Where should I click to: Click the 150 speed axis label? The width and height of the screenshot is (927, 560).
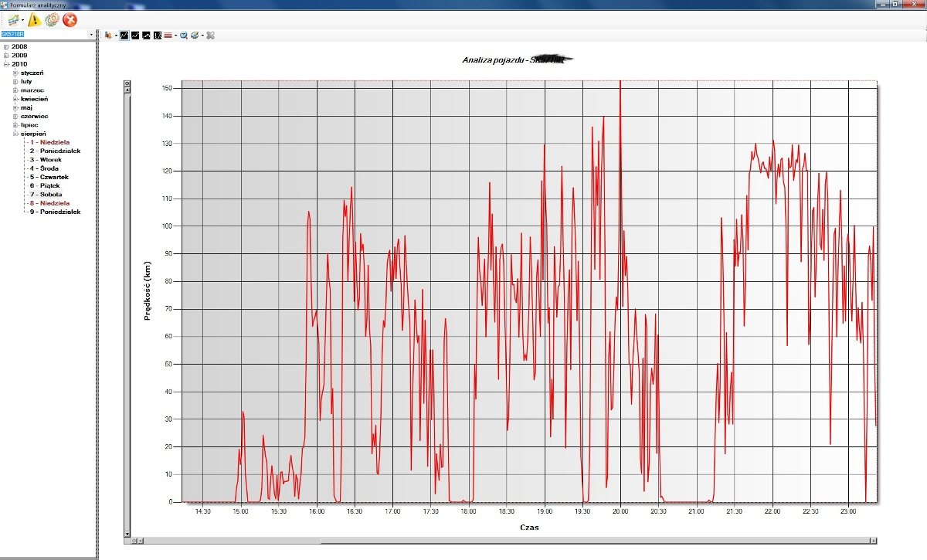[167, 88]
